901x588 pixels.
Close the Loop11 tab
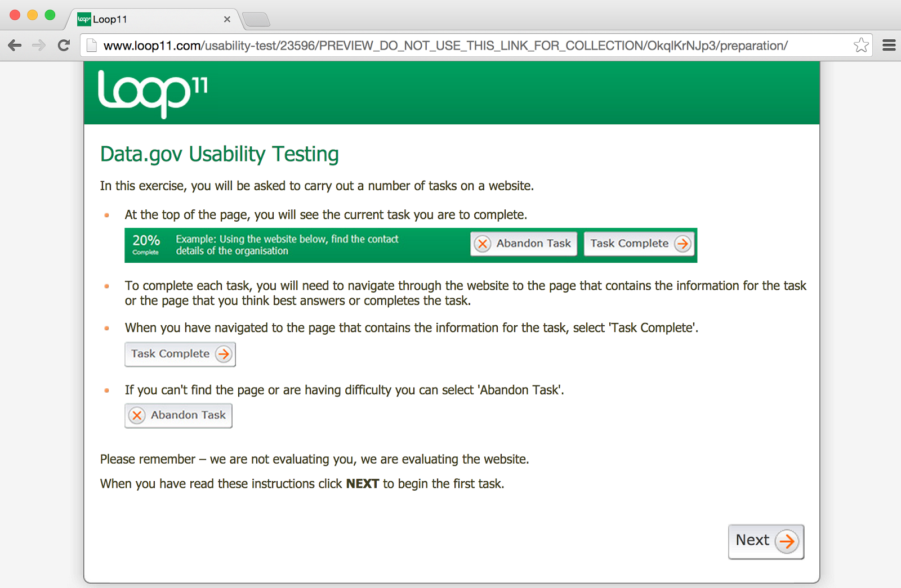tap(227, 19)
